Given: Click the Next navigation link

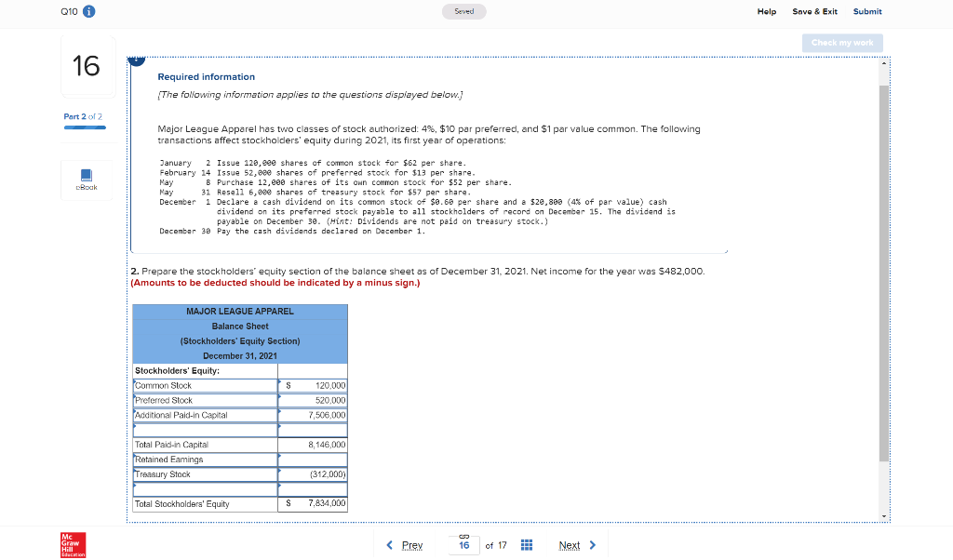Looking at the screenshot, I should tap(570, 545).
